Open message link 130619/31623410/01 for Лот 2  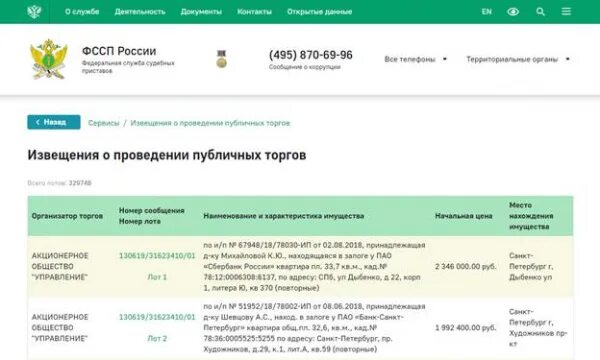tap(157, 317)
